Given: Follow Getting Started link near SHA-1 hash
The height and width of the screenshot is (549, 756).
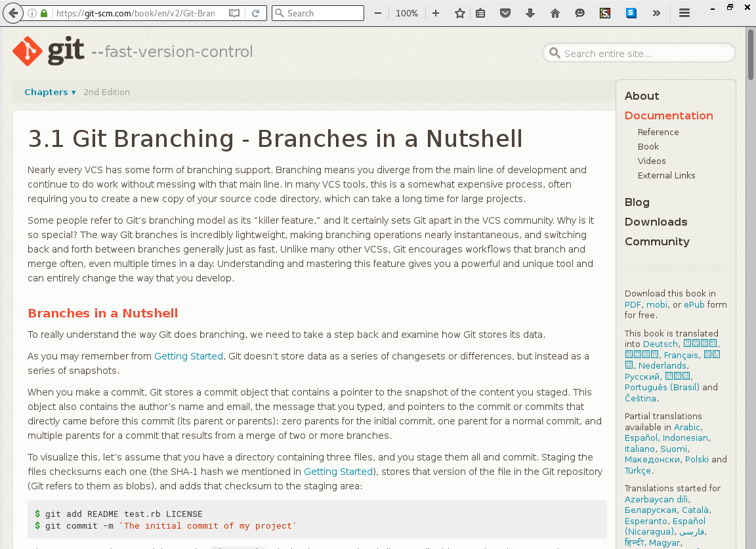Looking at the screenshot, I should [338, 472].
